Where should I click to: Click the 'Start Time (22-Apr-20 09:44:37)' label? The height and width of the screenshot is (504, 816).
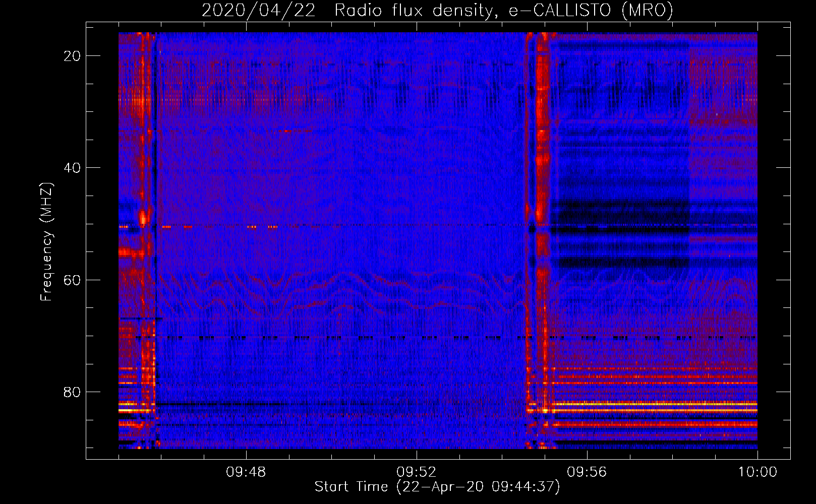437,487
